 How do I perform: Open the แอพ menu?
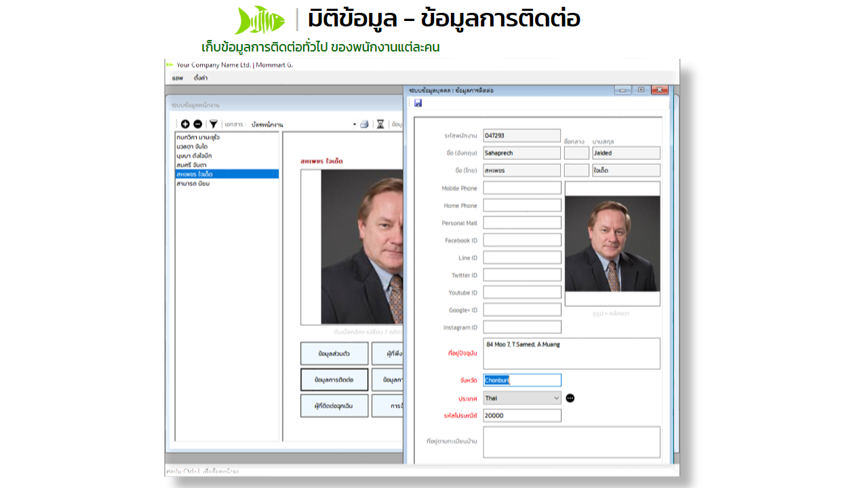click(x=178, y=78)
